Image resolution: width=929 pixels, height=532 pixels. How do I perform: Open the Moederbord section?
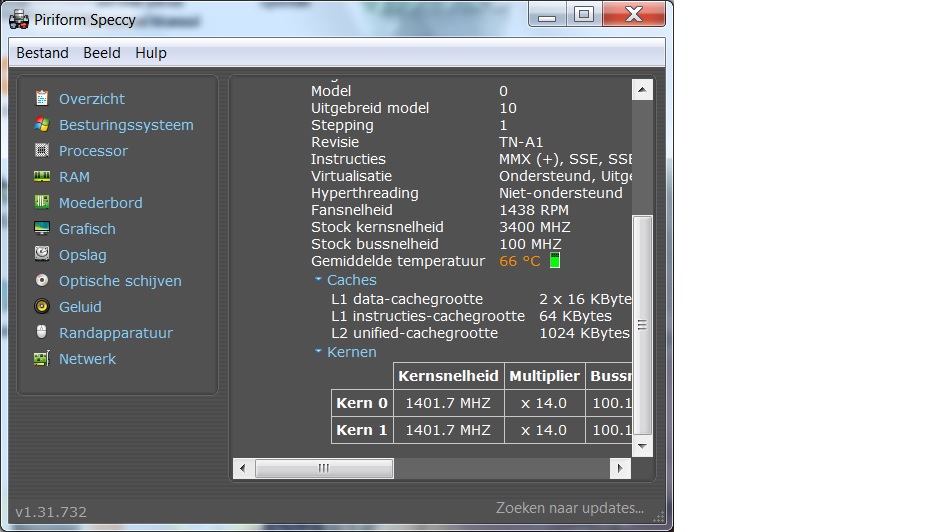[x=101, y=203]
